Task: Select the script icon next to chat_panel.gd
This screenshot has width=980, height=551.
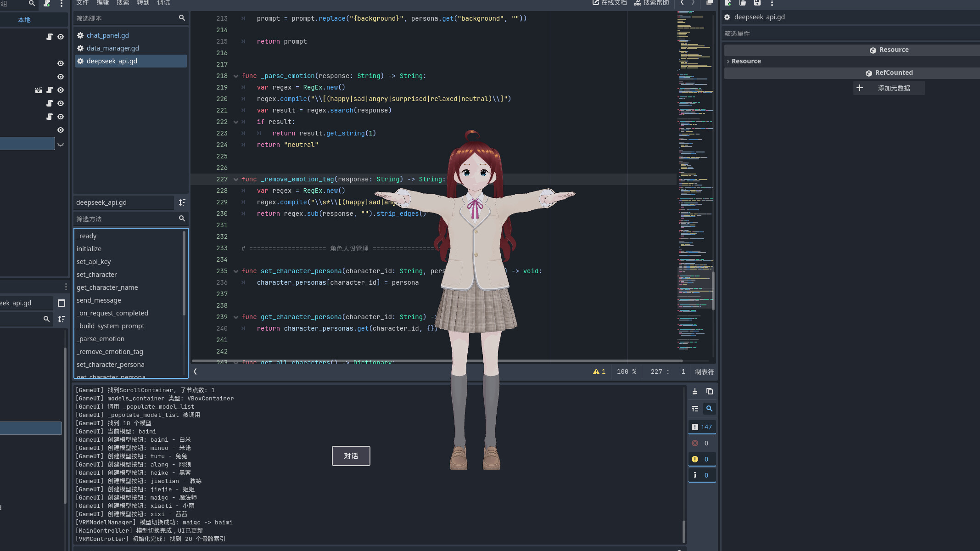Action: pyautogui.click(x=80, y=35)
